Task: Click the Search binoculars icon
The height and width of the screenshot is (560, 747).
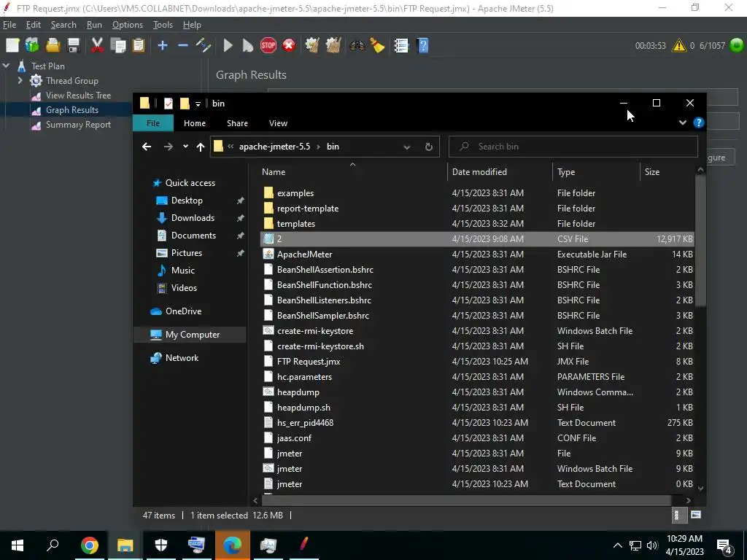Action: [357, 46]
